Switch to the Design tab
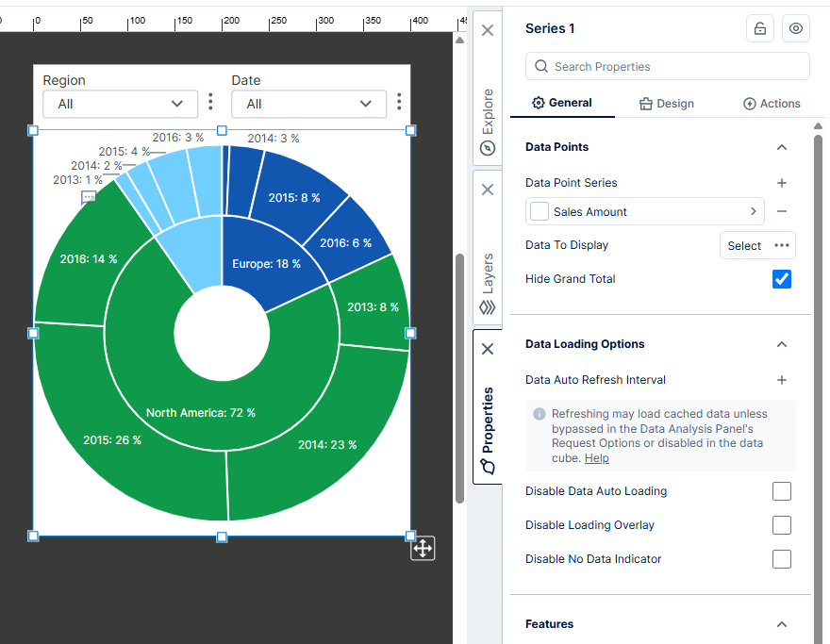The height and width of the screenshot is (644, 830). (x=666, y=104)
